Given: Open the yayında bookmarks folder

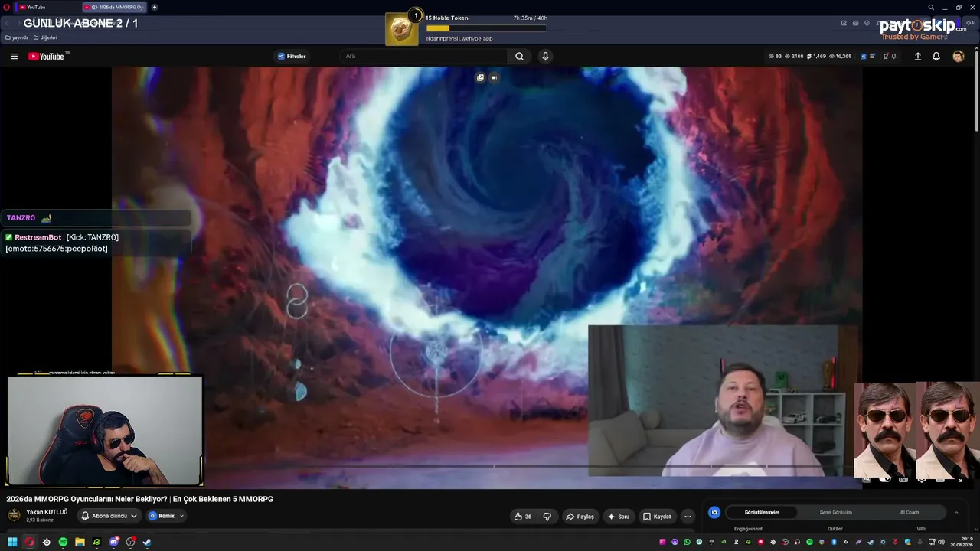Looking at the screenshot, I should (x=17, y=37).
